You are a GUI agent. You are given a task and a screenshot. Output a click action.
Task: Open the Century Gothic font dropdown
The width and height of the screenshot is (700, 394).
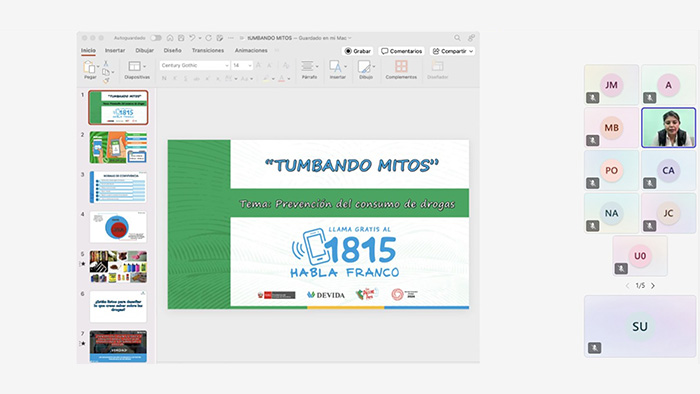pos(195,65)
